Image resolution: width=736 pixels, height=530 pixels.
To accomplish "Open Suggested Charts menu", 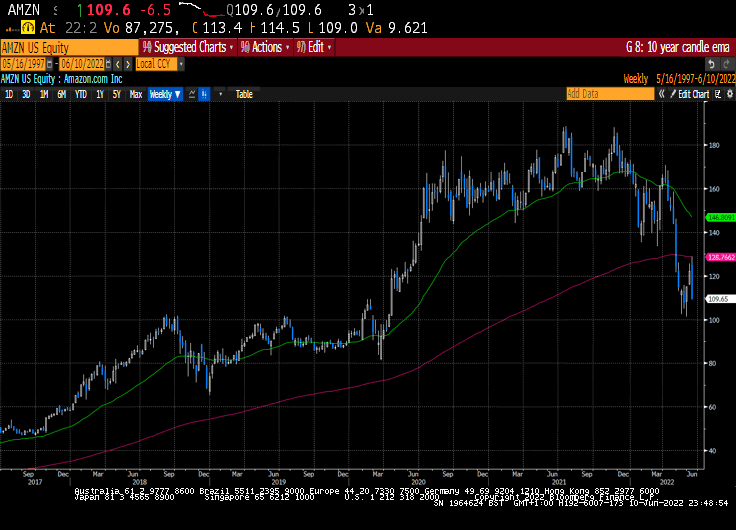I will pos(188,47).
